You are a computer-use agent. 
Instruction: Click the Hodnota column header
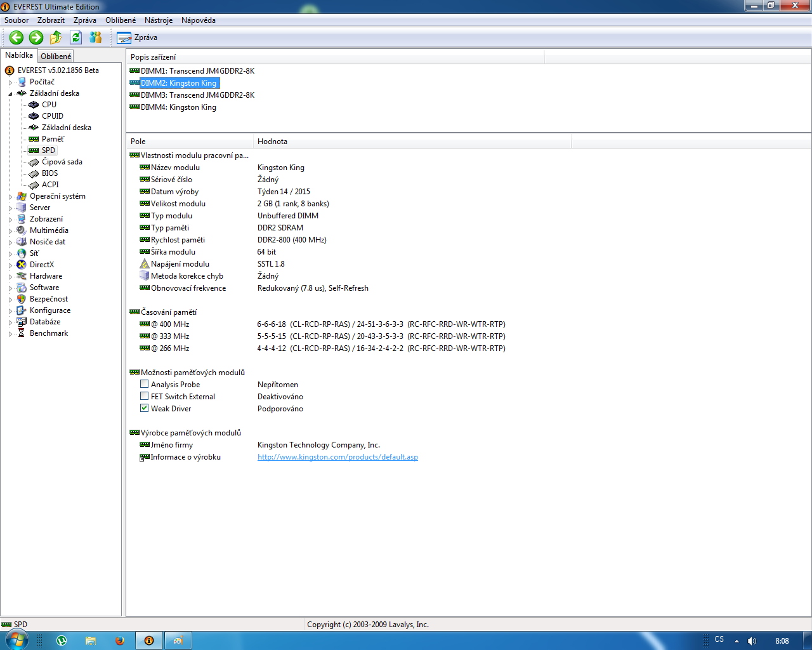click(x=412, y=142)
